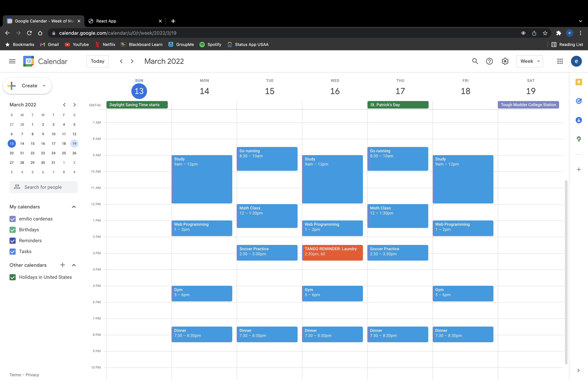Open the Settings gear menu
Viewport: 588px width, 380px height.
pyautogui.click(x=505, y=61)
